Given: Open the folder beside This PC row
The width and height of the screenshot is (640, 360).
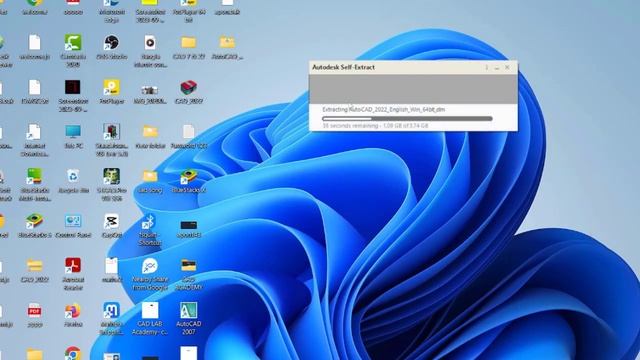Looking at the screenshot, I should pyautogui.click(x=150, y=132).
